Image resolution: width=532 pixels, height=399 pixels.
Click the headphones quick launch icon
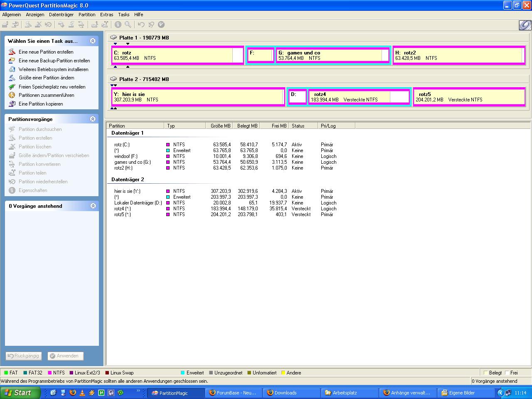pyautogui.click(x=111, y=392)
